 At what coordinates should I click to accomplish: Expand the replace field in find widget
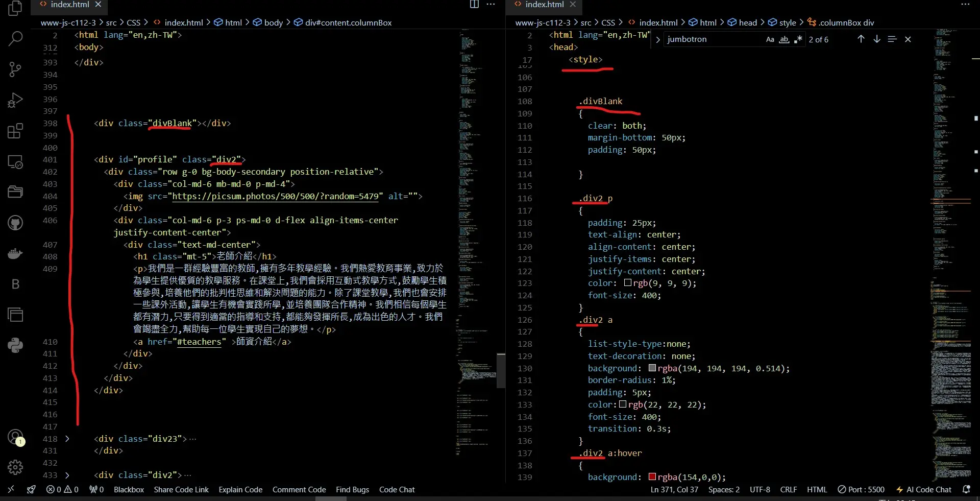658,39
